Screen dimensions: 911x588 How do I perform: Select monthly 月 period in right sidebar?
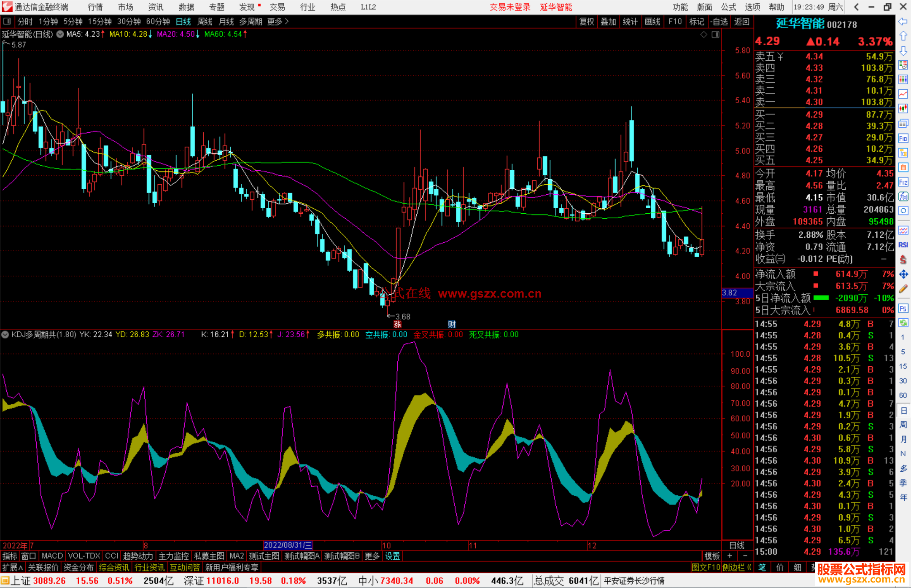click(903, 439)
